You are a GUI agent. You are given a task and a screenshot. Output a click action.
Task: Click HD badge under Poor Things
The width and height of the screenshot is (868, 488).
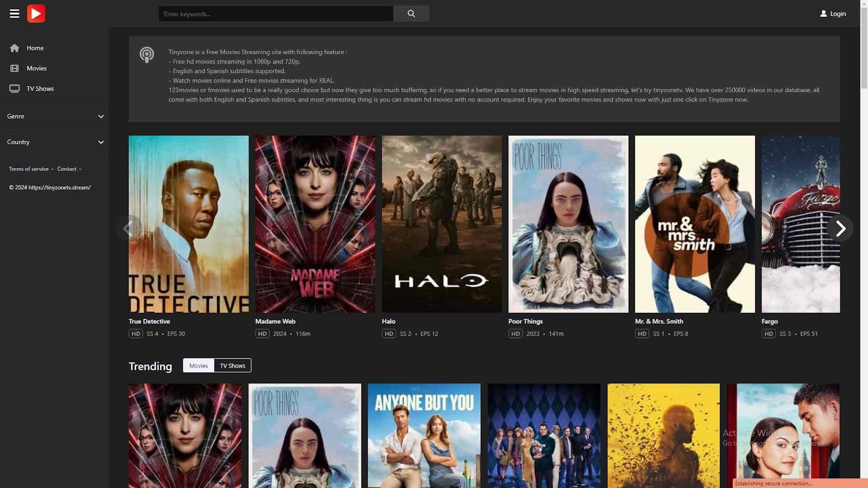coord(515,333)
